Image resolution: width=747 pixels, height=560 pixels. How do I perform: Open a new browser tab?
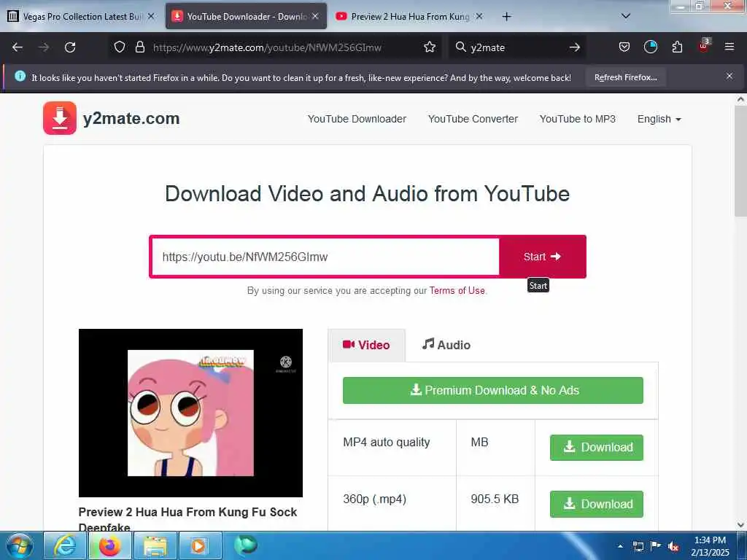[x=506, y=17]
